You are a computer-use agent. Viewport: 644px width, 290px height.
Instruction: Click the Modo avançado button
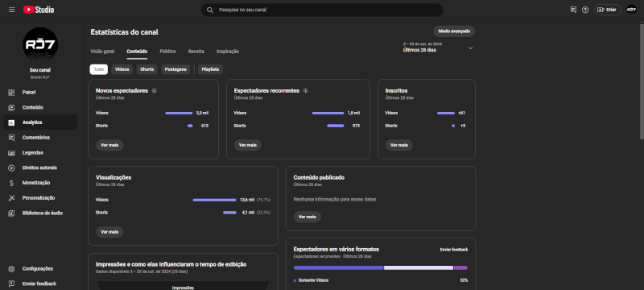click(454, 31)
